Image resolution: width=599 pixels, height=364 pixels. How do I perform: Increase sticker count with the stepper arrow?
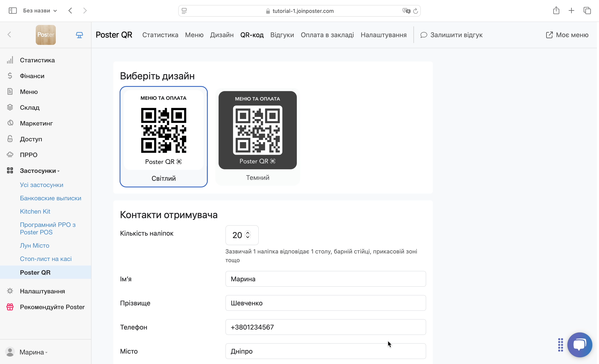tap(248, 233)
